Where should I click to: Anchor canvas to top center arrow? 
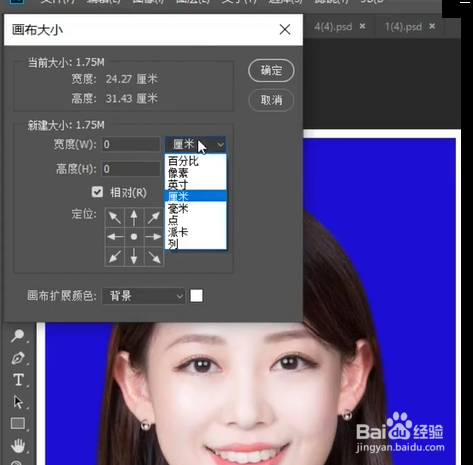pos(134,218)
